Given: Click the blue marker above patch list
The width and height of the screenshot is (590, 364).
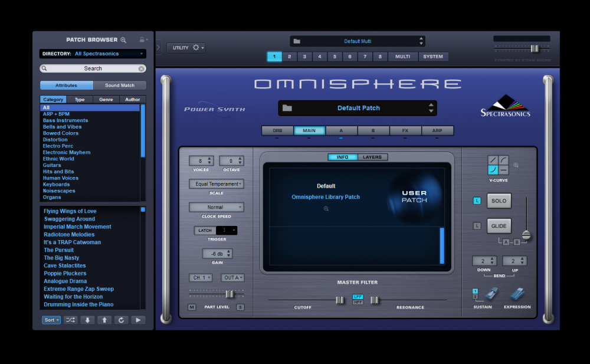Looking at the screenshot, I should tap(143, 209).
